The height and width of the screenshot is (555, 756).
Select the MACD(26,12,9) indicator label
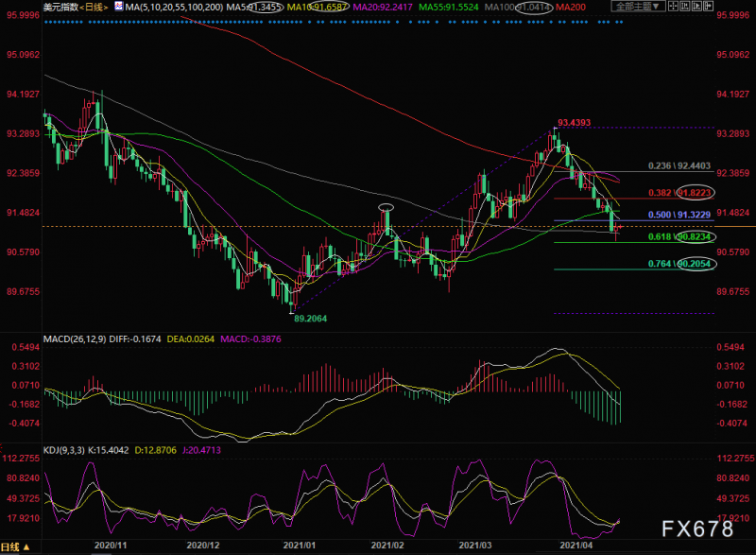[x=75, y=339]
